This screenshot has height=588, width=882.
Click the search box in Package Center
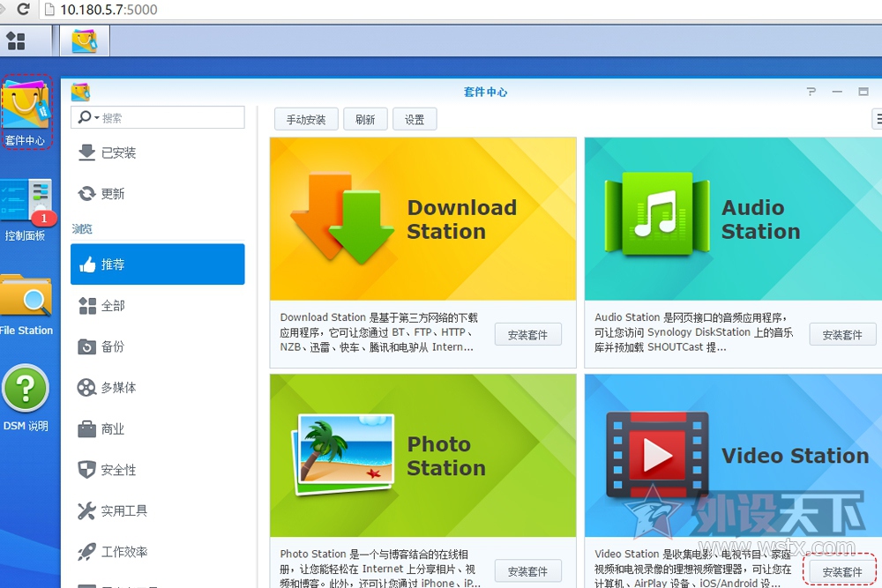coord(158,117)
